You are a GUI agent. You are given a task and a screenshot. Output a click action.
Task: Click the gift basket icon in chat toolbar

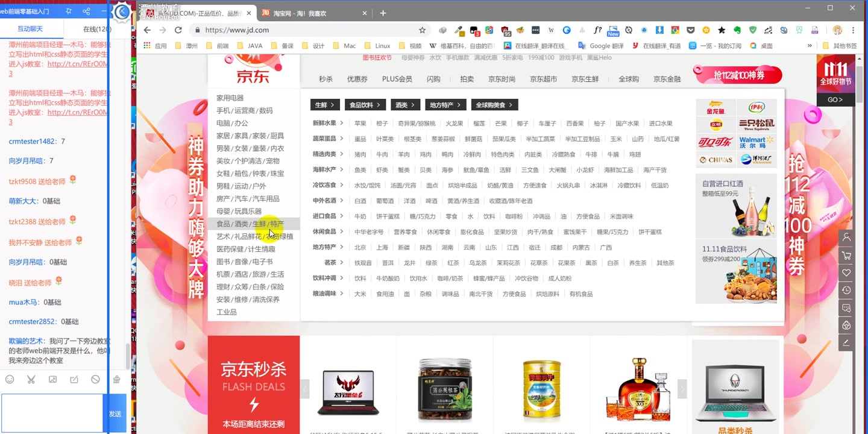[117, 379]
